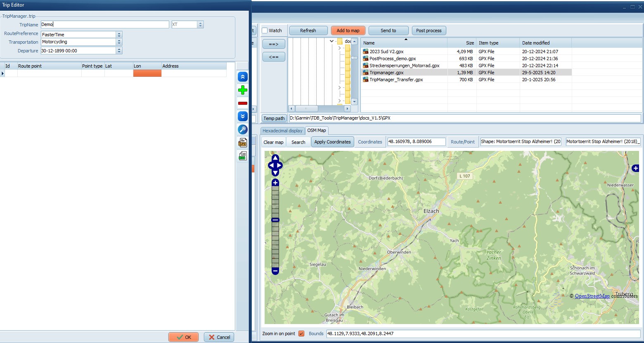
Task: Enable the Watch checkbox
Action: click(265, 31)
